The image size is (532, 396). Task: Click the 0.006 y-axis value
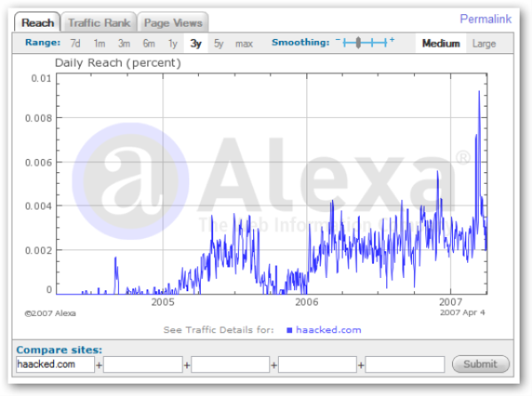(39, 162)
